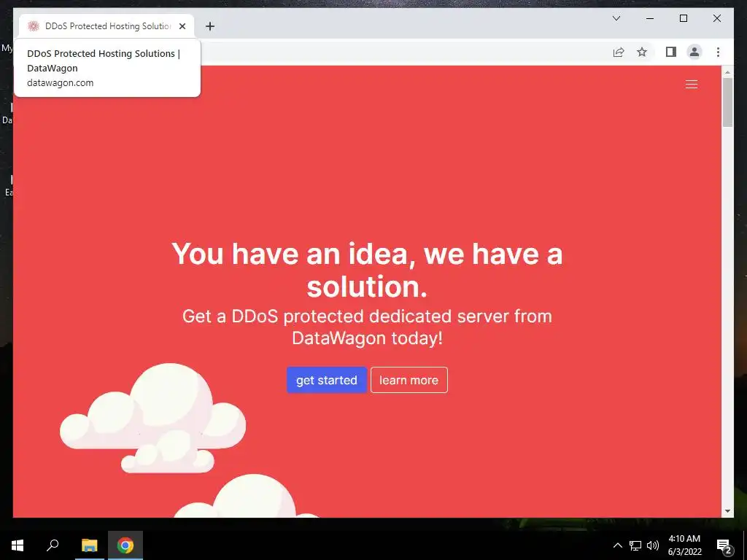Open File Explorer from the taskbar
Viewport: 747px width, 560px height.
pos(89,545)
